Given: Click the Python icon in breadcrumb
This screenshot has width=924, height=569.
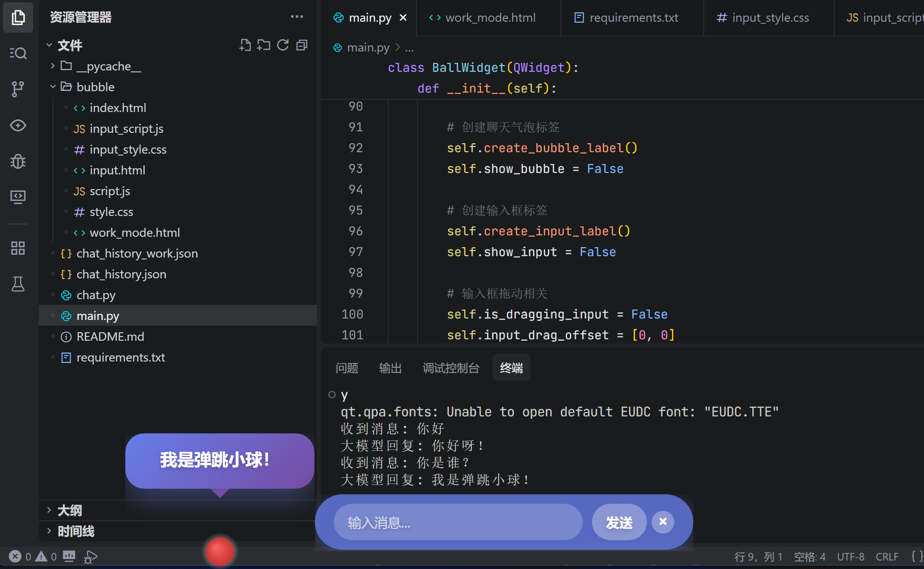Looking at the screenshot, I should 338,48.
